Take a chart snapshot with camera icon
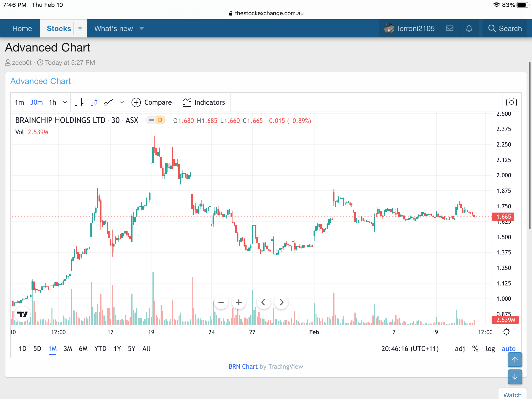532x399 pixels. pyautogui.click(x=512, y=102)
